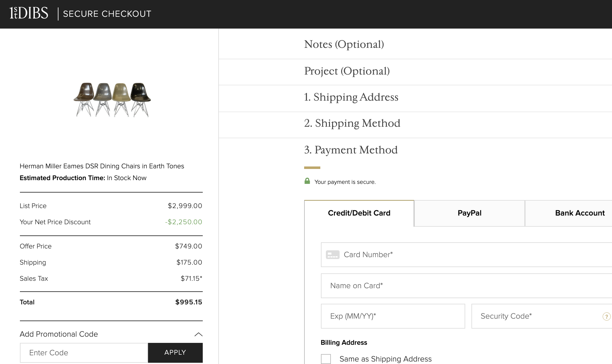Expand the Notes (Optional) section
The image size is (612, 364).
click(344, 44)
